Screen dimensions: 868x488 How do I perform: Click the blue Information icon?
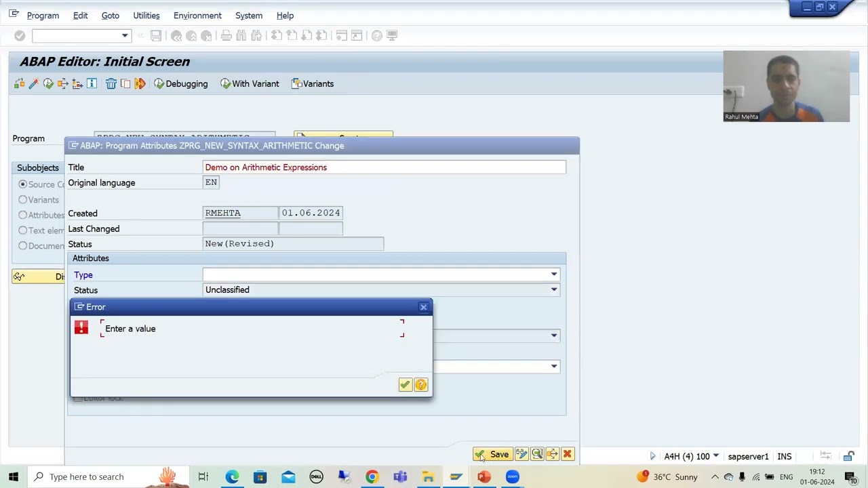tap(92, 84)
